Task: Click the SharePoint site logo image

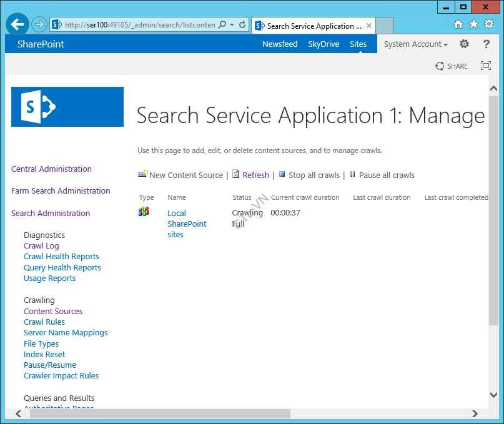Action: click(x=67, y=107)
